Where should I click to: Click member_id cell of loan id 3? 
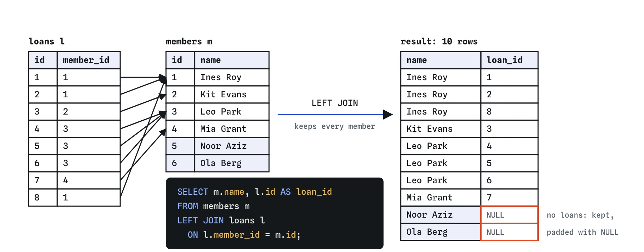(x=89, y=112)
